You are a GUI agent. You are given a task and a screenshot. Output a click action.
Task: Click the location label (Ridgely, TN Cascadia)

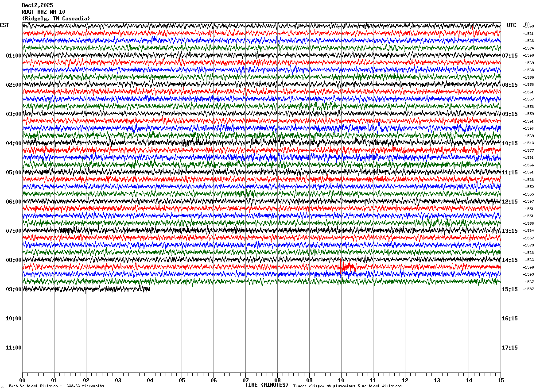(x=56, y=19)
